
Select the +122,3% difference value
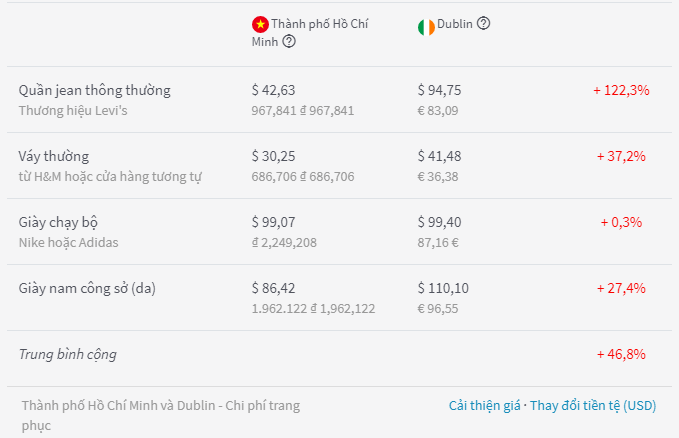coord(621,90)
